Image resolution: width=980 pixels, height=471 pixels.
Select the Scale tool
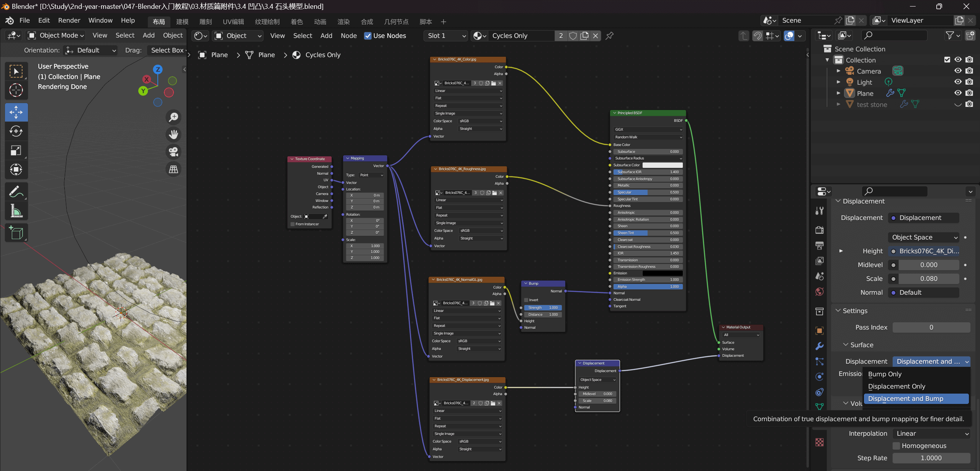coord(16,151)
